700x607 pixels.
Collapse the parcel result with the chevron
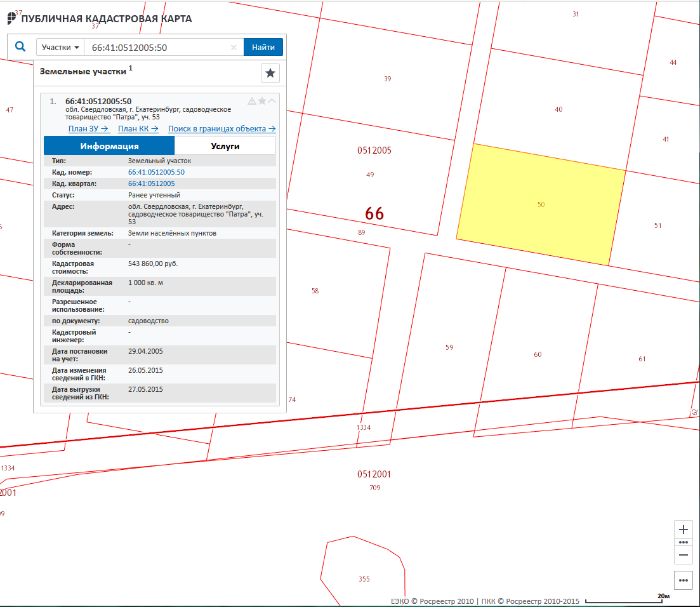[272, 101]
